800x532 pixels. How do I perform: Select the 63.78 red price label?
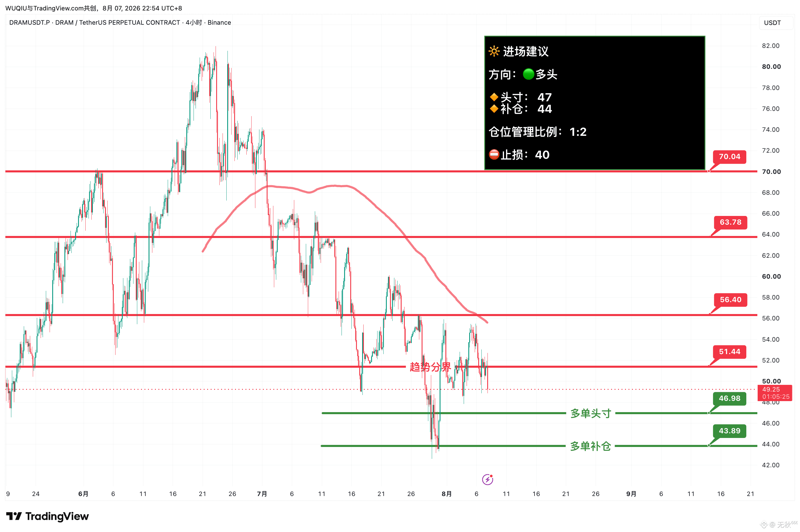click(730, 222)
